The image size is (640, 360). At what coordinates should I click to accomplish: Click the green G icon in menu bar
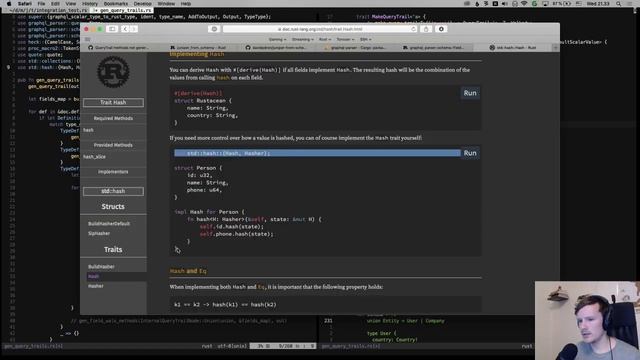[534, 4]
